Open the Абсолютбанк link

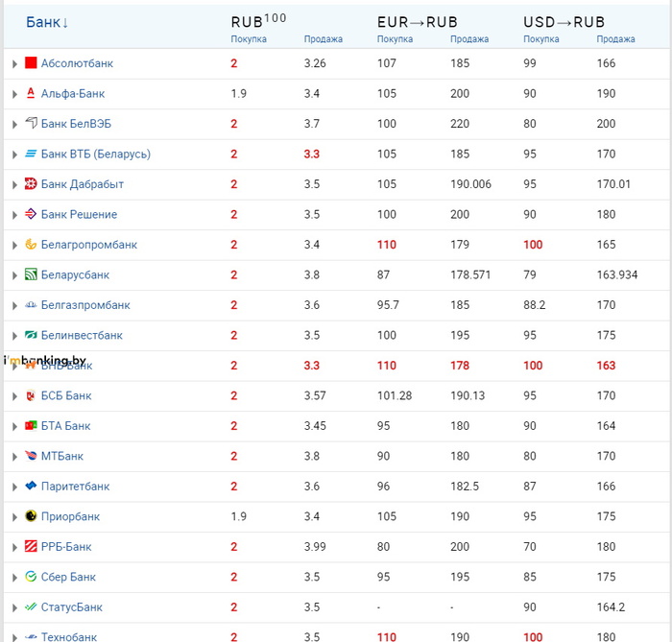click(77, 63)
